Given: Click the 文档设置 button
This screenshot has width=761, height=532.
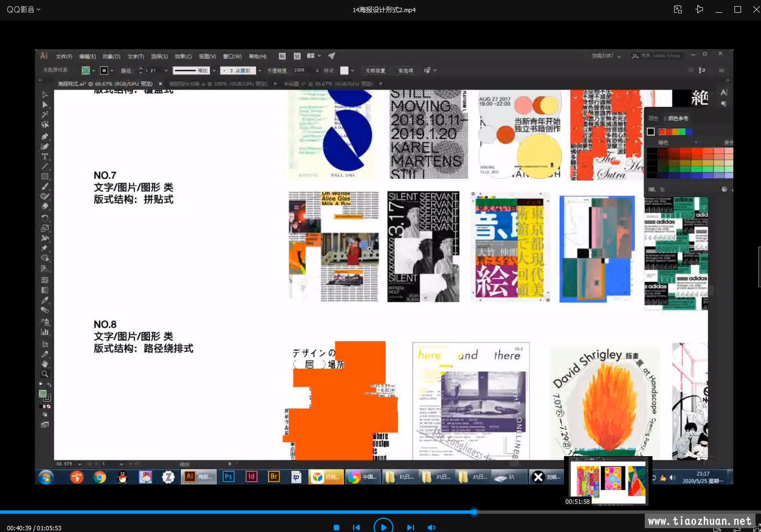Looking at the screenshot, I should click(376, 70).
